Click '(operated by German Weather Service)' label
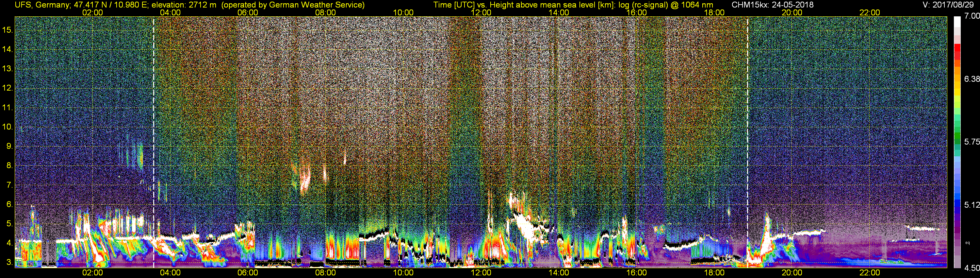The height and width of the screenshot is (278, 980). [x=293, y=5]
